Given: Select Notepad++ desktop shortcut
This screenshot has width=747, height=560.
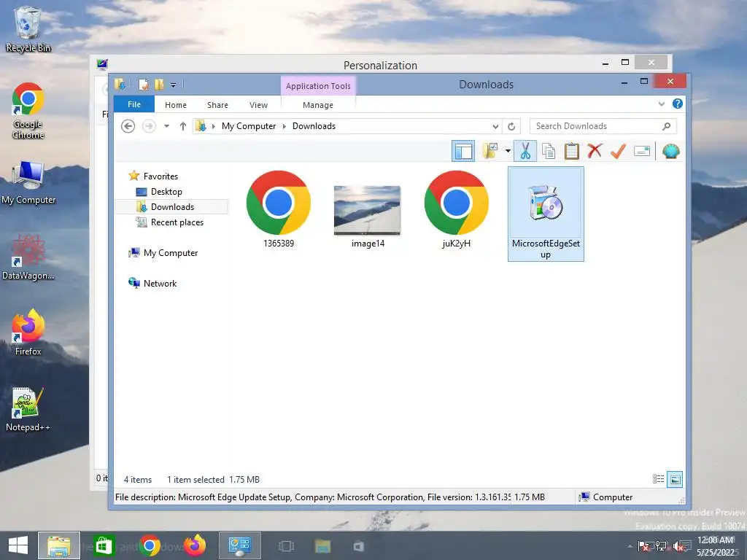Looking at the screenshot, I should (x=28, y=408).
